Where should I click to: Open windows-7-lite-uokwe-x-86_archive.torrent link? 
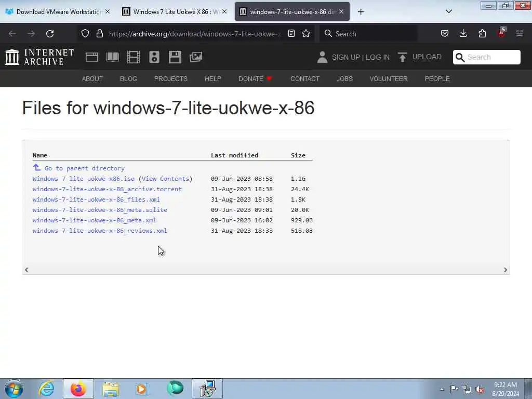(x=107, y=189)
